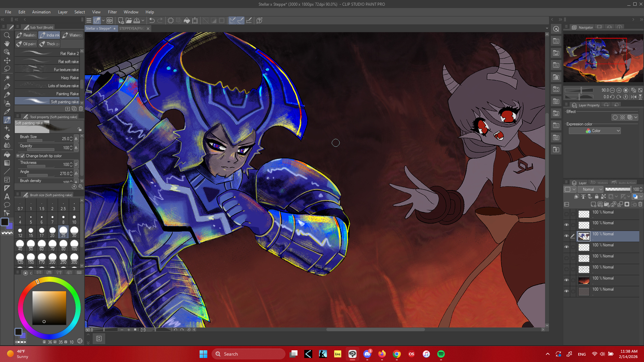
Task: Hide the fiery background layer
Action: tap(567, 280)
